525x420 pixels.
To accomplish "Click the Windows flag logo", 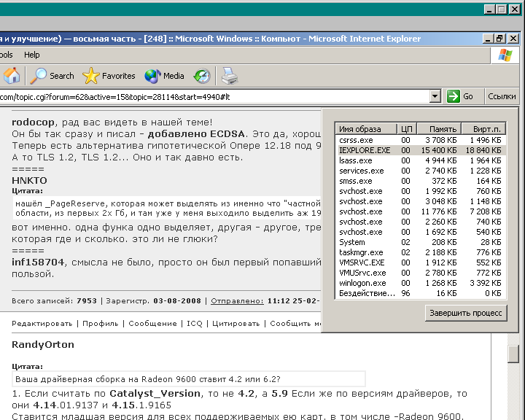I will pyautogui.click(x=505, y=55).
